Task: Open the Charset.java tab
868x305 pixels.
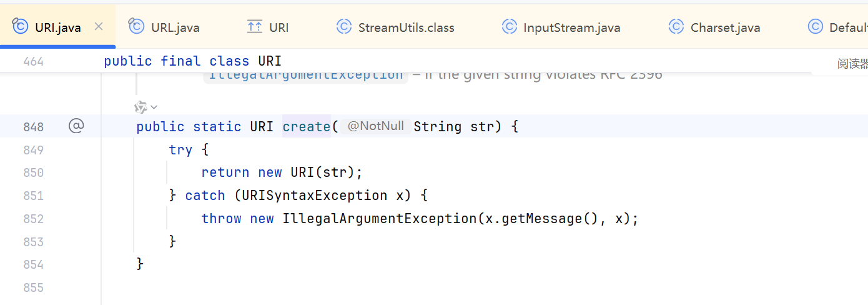Action: point(725,27)
